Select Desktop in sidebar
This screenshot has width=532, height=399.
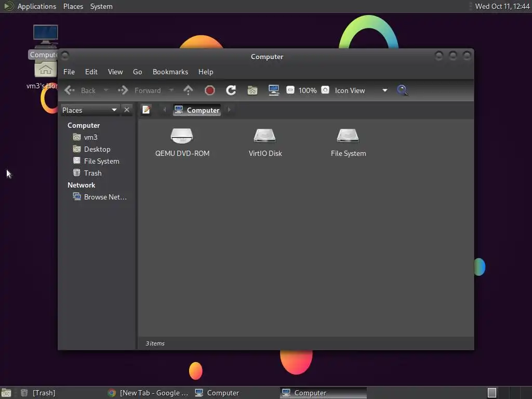(x=91, y=149)
